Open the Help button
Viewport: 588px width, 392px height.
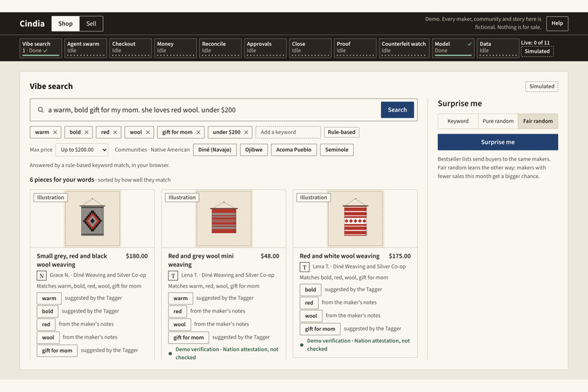[557, 23]
